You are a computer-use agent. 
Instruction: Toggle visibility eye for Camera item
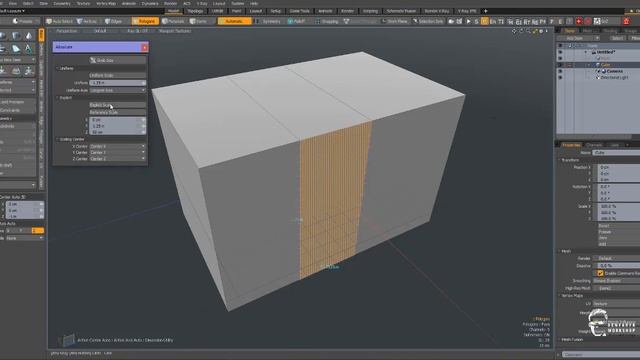560,71
